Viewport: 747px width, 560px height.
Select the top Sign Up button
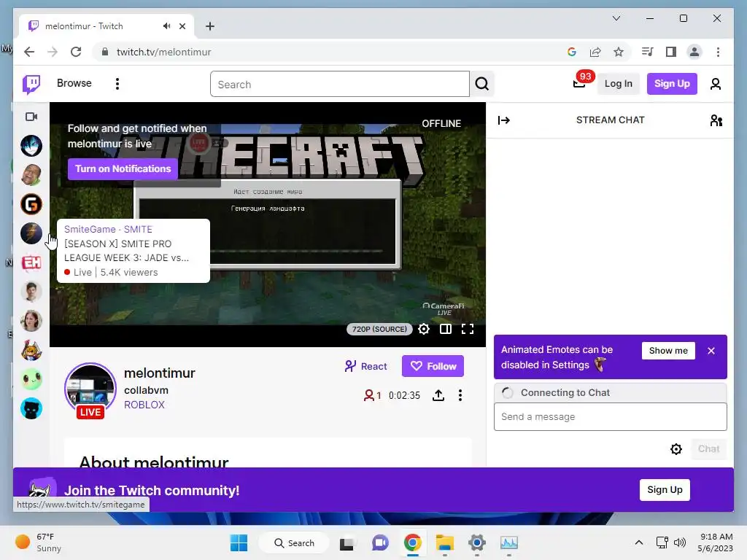pos(672,84)
